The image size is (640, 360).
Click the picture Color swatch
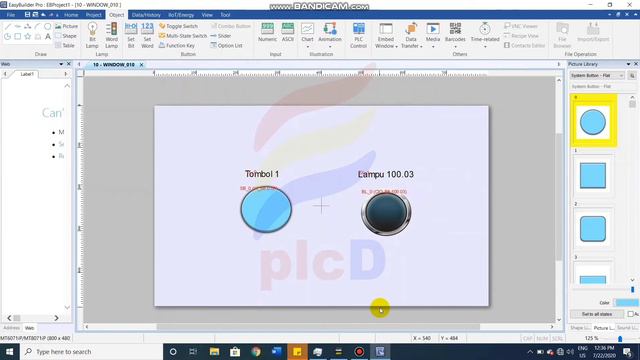click(x=627, y=302)
